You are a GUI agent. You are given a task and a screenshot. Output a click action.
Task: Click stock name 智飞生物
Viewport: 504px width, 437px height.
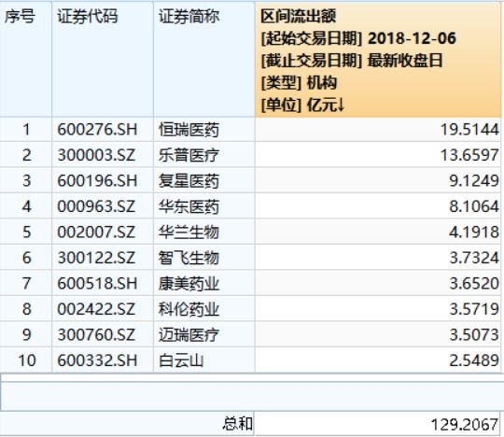(x=189, y=259)
